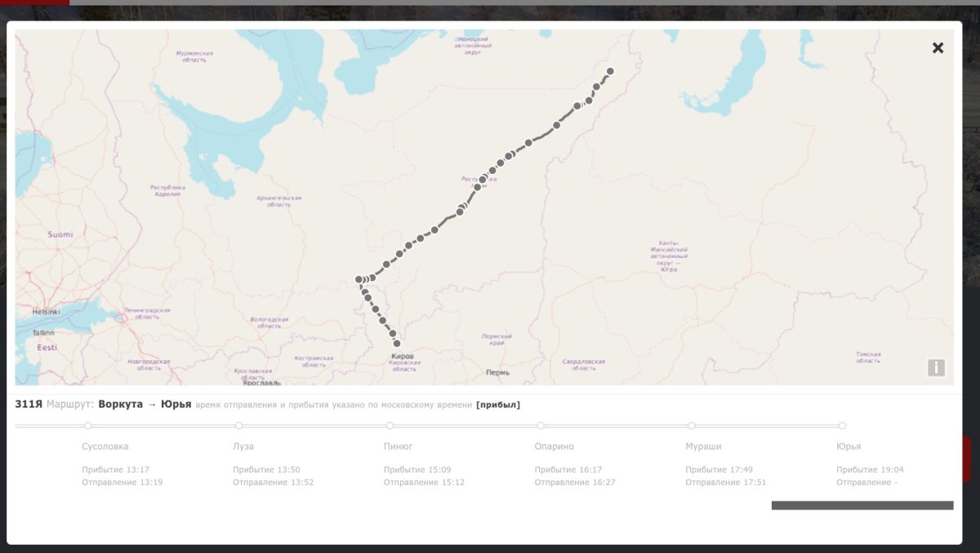Click the Сусоловка station name
The width and height of the screenshot is (980, 553).
[105, 447]
